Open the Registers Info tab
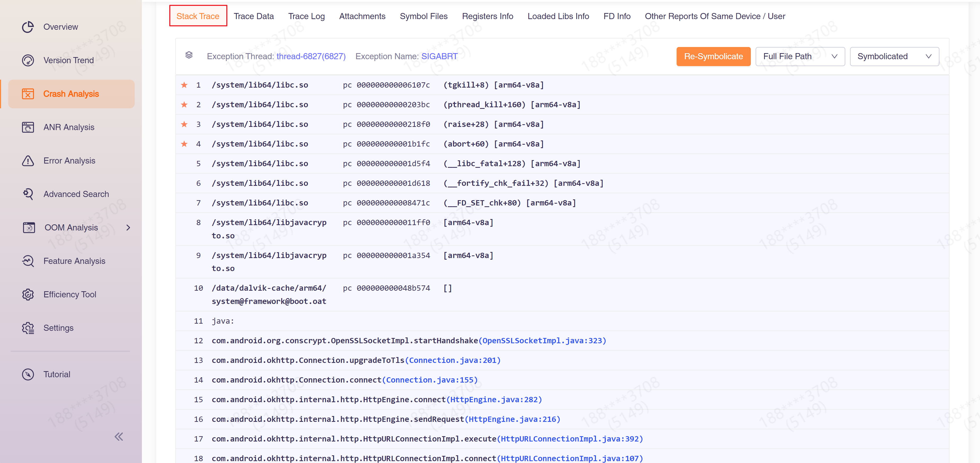 [487, 16]
